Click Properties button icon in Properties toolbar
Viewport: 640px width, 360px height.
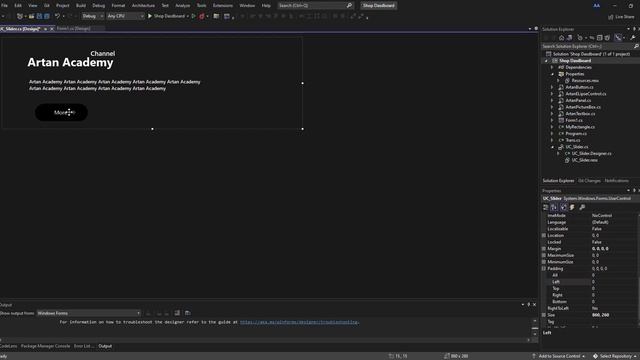(x=563, y=207)
